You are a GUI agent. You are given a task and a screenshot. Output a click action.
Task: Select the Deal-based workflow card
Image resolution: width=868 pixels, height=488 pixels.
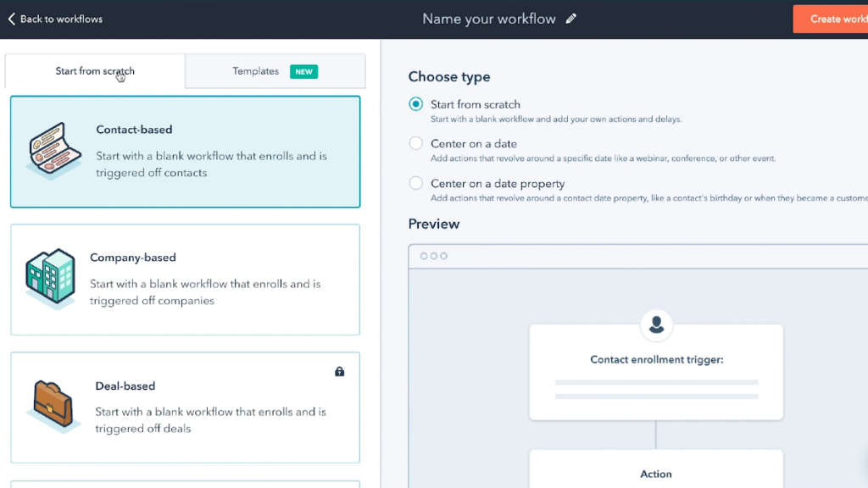(186, 408)
